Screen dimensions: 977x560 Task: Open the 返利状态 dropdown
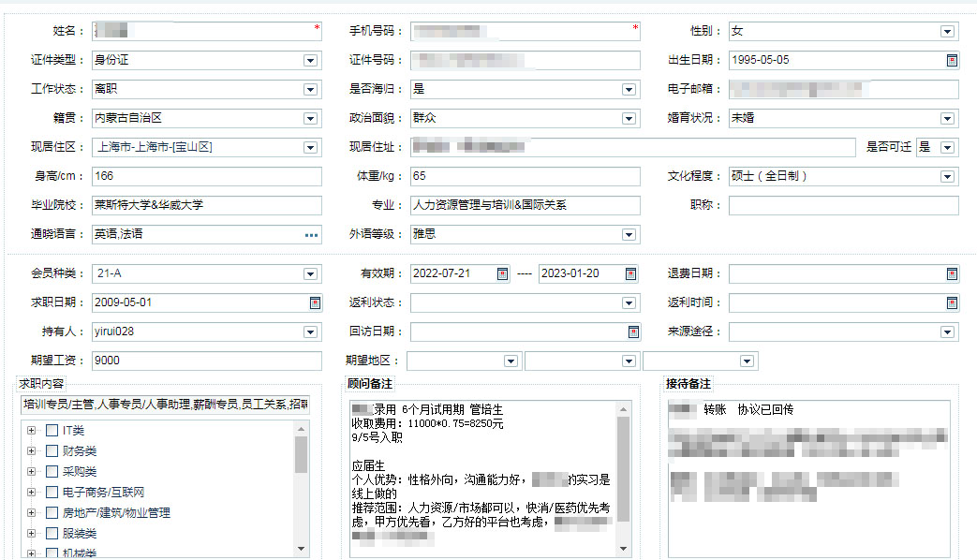(629, 303)
